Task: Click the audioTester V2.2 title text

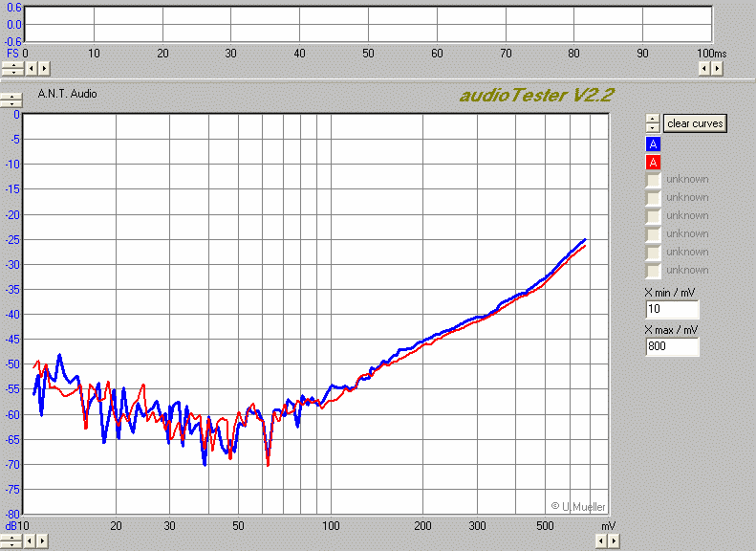Action: [x=536, y=95]
